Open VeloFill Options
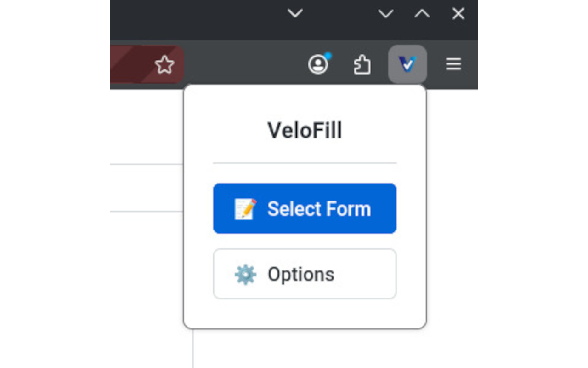 [305, 274]
